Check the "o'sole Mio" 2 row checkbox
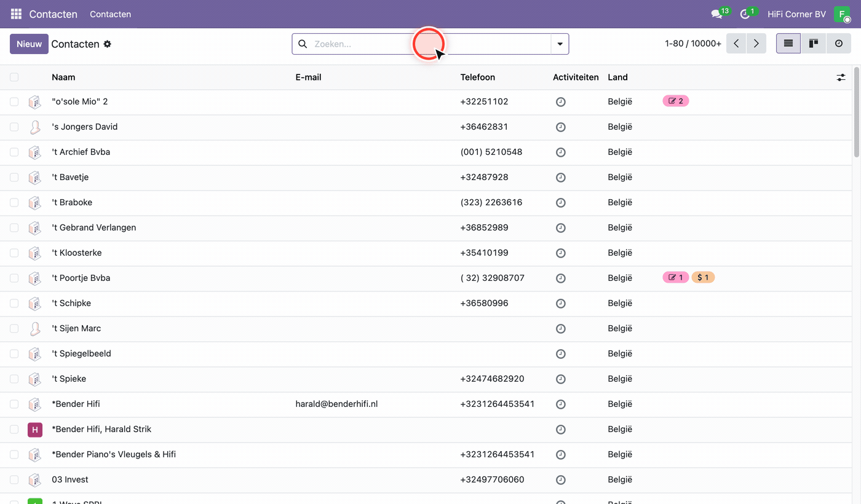861x504 pixels. tap(14, 101)
